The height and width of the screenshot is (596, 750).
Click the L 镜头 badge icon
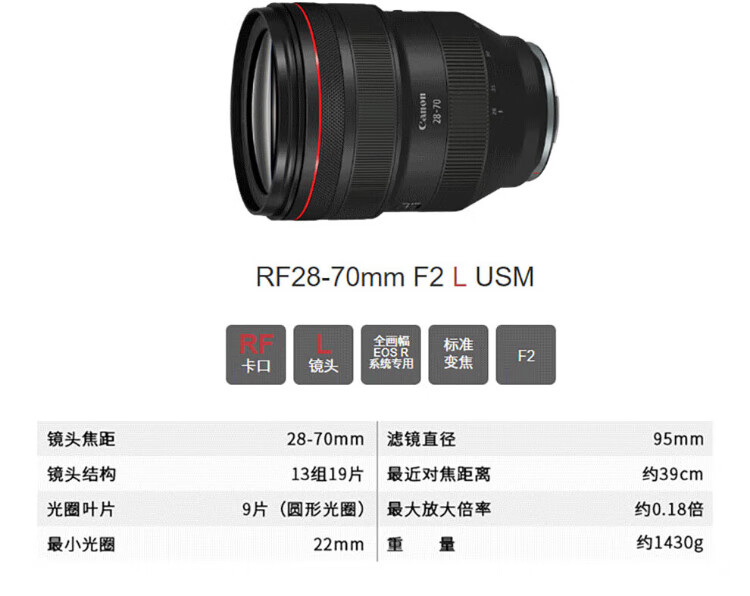click(323, 354)
